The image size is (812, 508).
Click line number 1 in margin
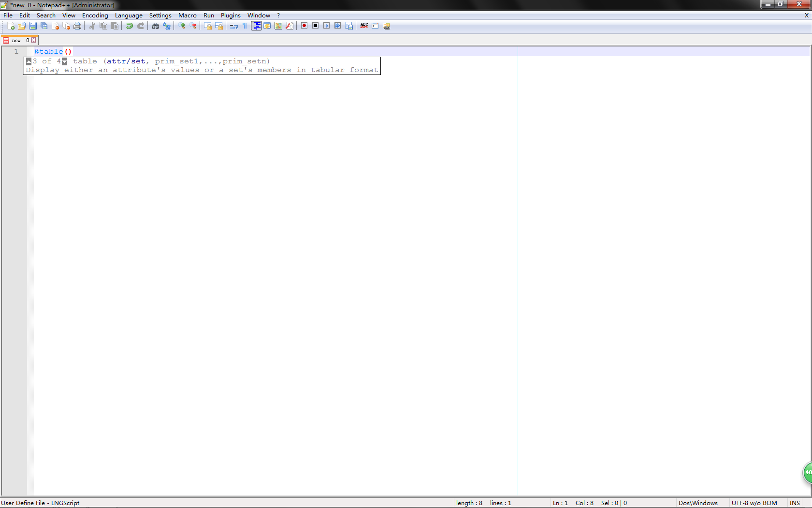(x=16, y=51)
